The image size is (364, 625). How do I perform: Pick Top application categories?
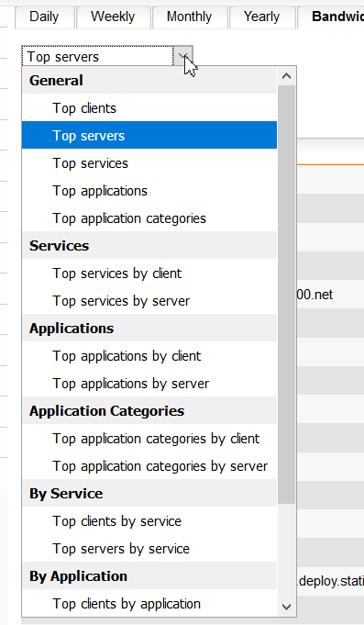[x=149, y=218]
